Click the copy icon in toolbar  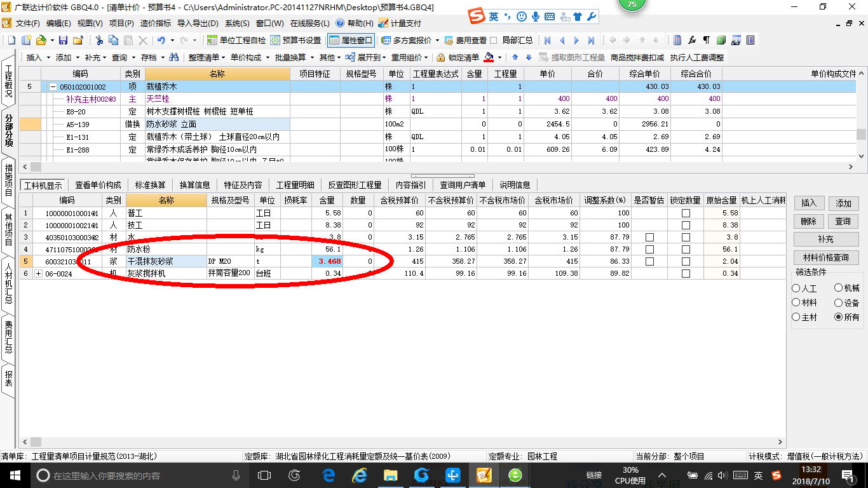[114, 40]
